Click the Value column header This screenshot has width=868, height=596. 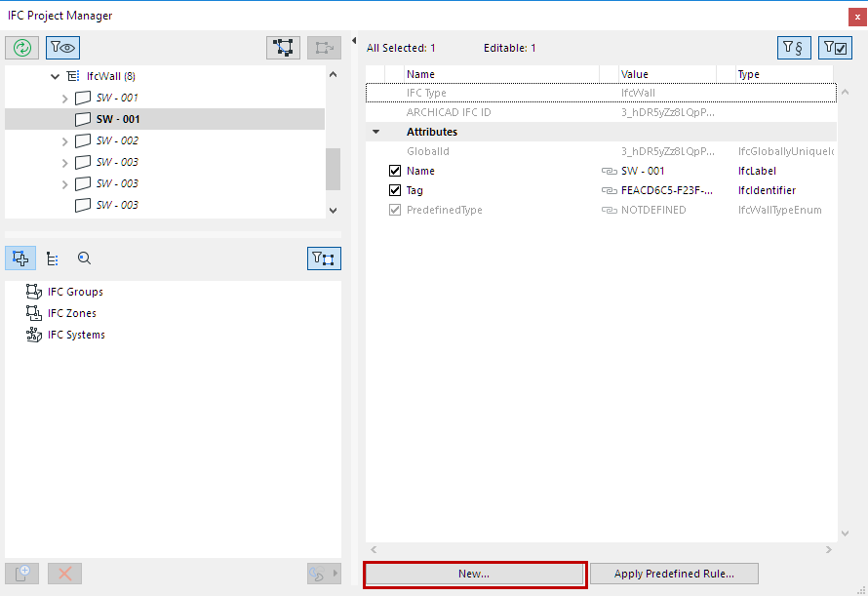tap(667, 74)
